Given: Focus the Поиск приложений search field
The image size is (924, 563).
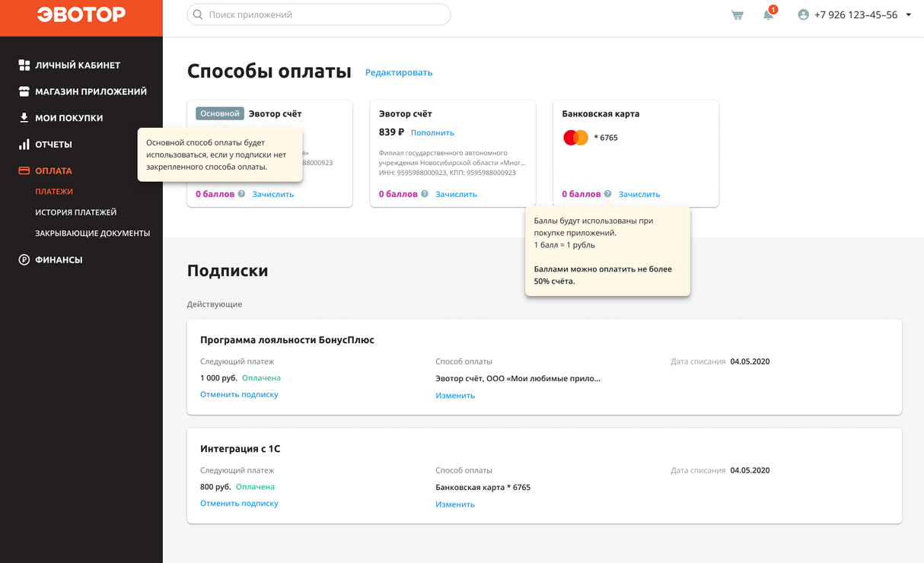Looking at the screenshot, I should (319, 14).
